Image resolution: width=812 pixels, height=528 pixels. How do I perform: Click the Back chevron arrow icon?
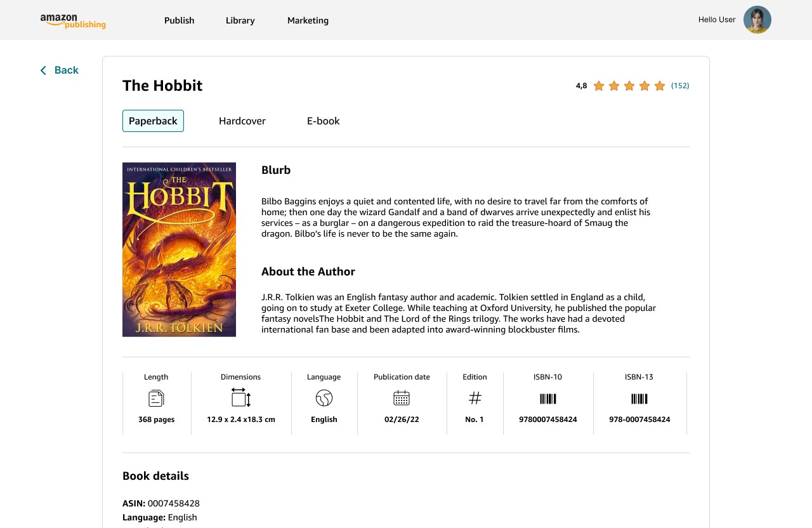43,70
